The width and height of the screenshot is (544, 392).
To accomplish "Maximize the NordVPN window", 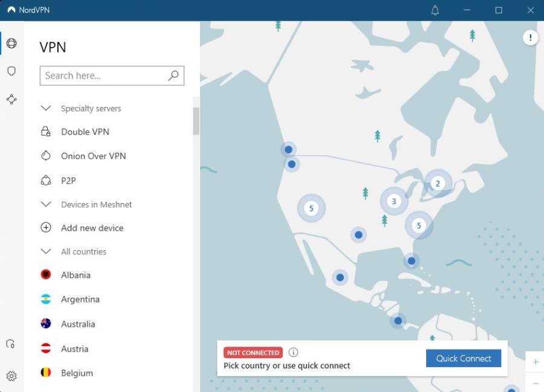I will [x=499, y=10].
